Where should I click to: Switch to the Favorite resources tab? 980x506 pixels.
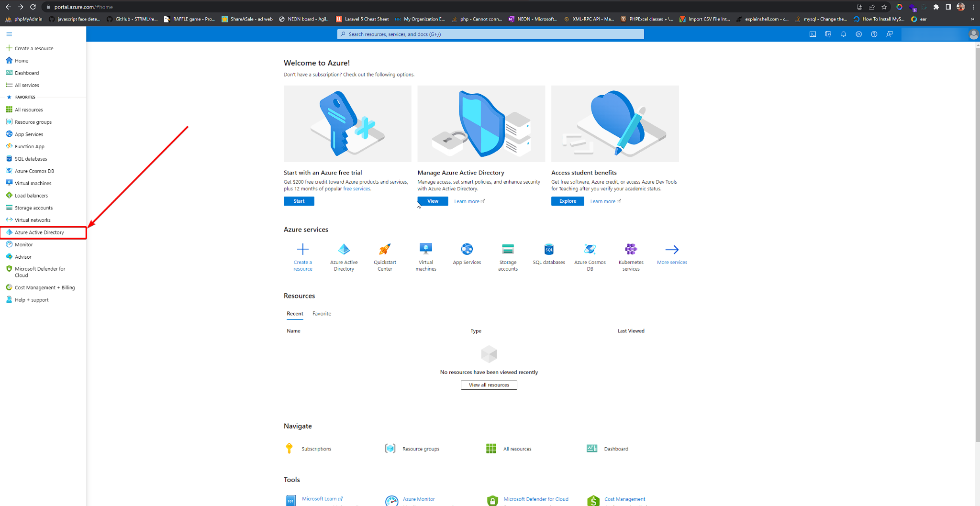(x=322, y=314)
